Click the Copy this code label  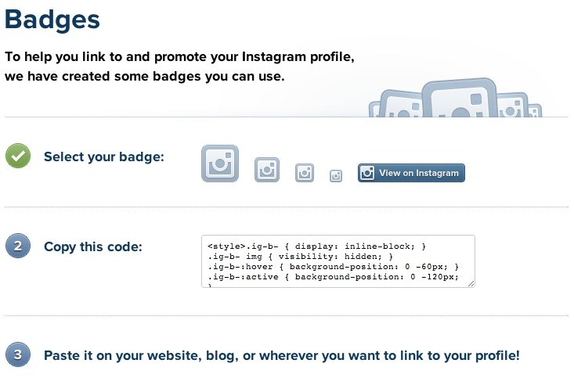click(93, 246)
